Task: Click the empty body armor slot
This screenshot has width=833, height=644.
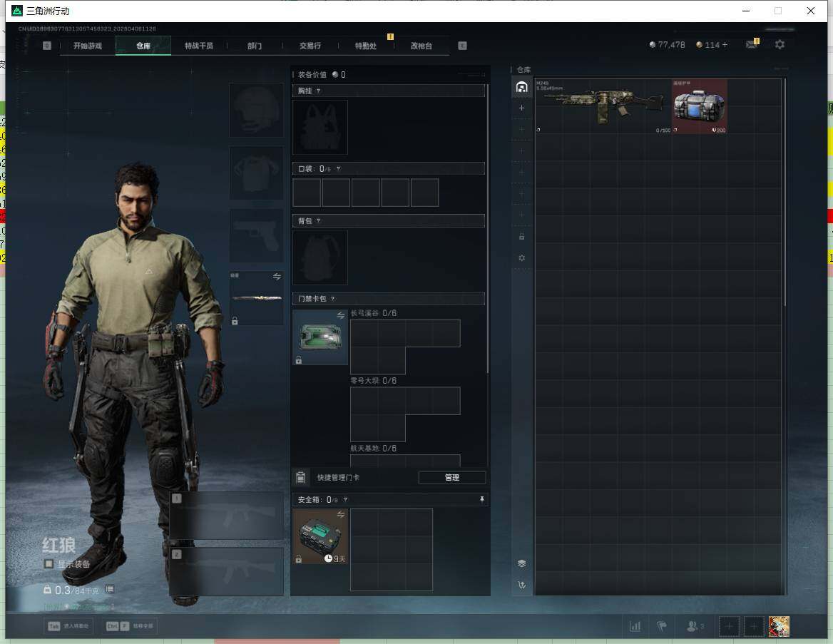Action: coord(256,173)
